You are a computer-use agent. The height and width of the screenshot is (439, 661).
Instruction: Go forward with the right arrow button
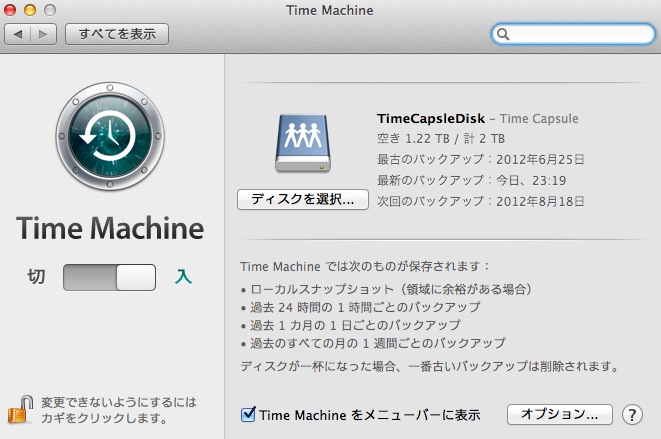[x=43, y=34]
